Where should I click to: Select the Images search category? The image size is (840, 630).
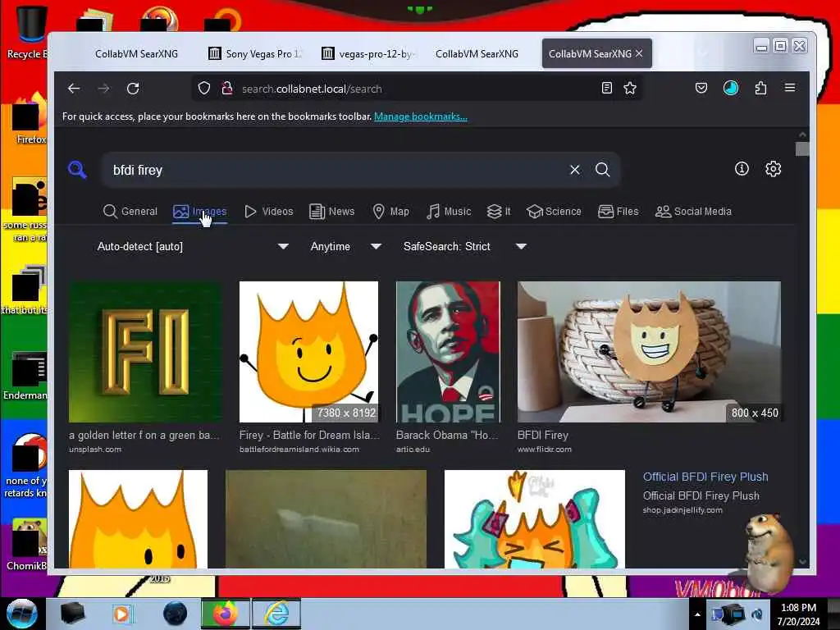(x=200, y=211)
